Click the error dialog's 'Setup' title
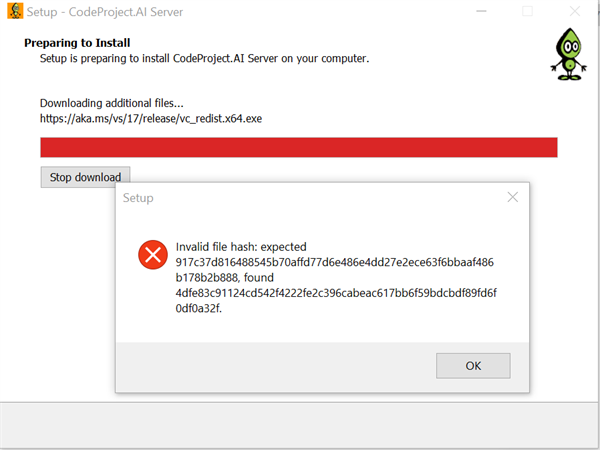The image size is (600, 450). click(x=138, y=198)
